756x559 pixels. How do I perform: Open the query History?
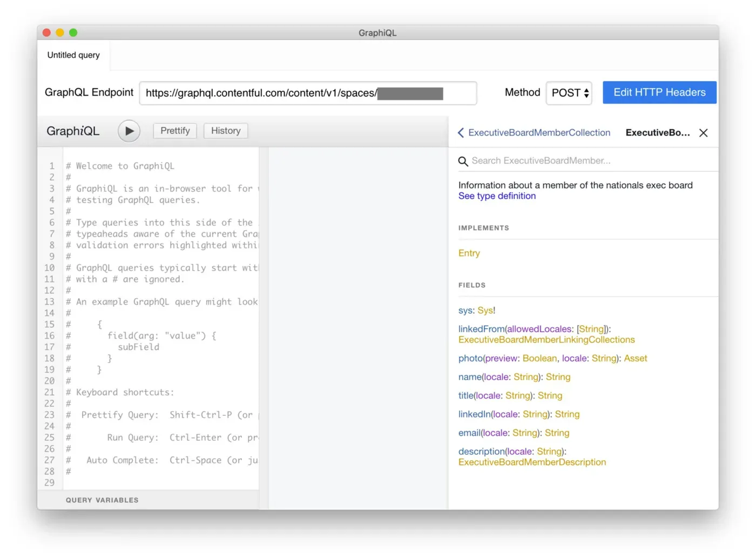225,131
